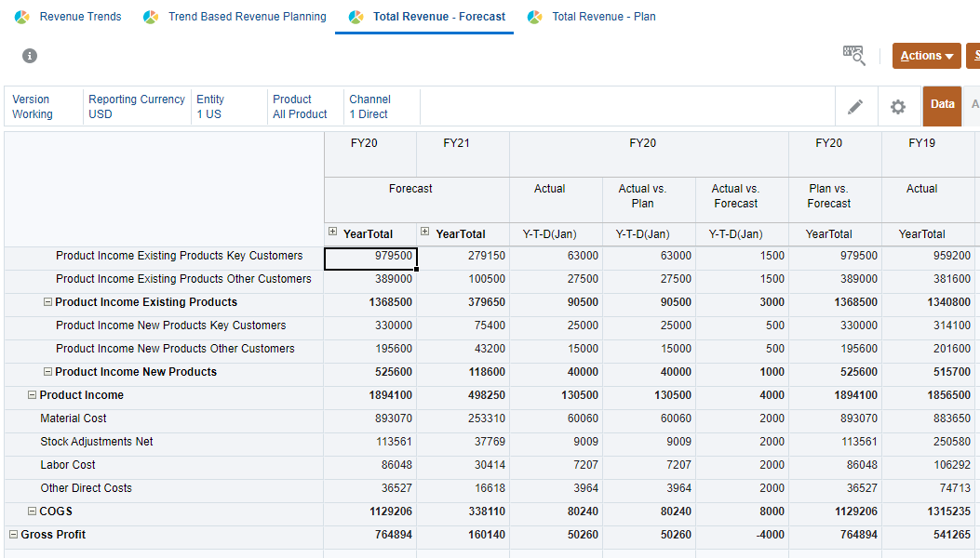
Task: Collapse the COGS row
Action: click(x=32, y=511)
